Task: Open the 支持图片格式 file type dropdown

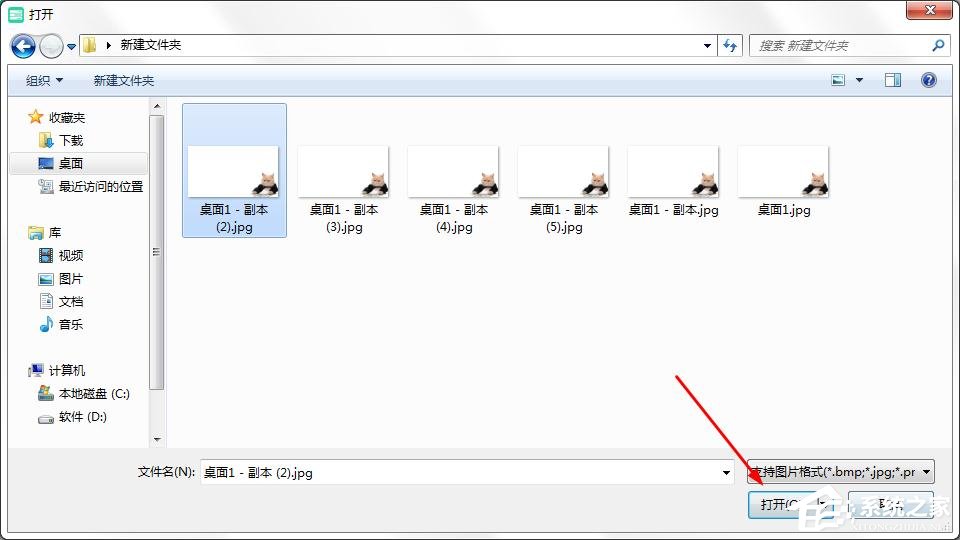Action: tap(841, 472)
